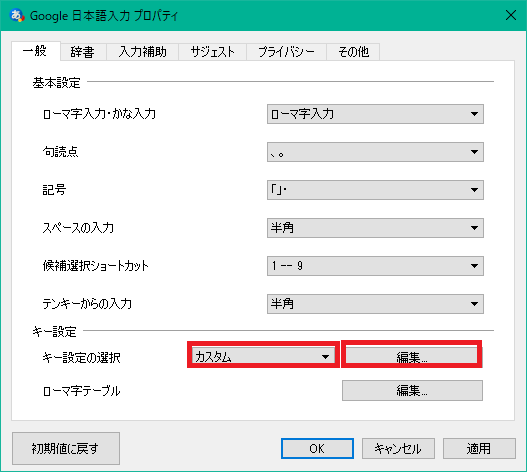Click 編集 button for ローマ字テーブル

point(412,391)
